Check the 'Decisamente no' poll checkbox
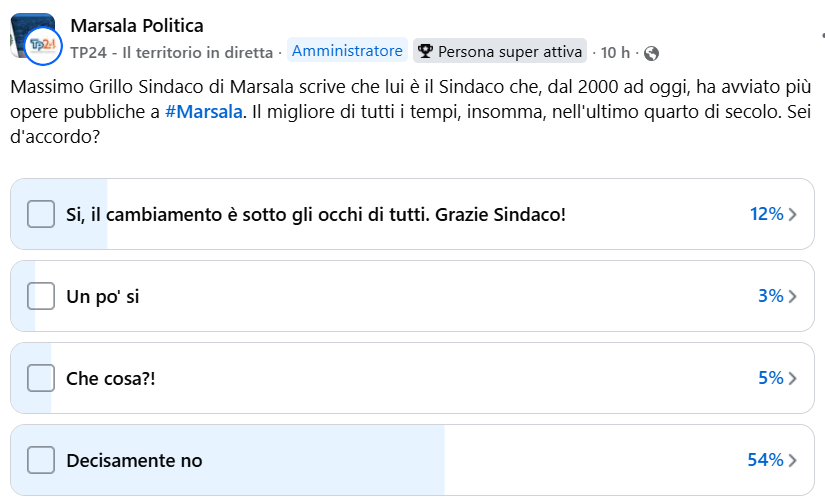The image size is (825, 498). (41, 460)
